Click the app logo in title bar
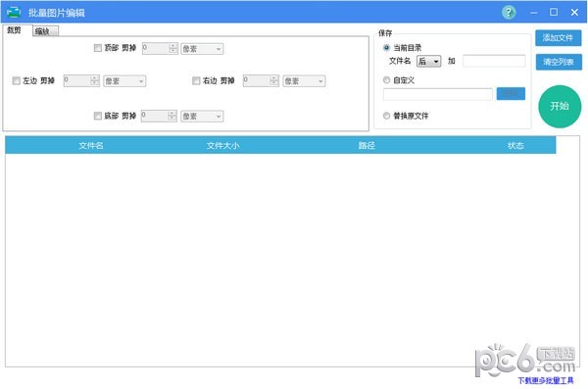This screenshot has height=389, width=588. (x=14, y=13)
